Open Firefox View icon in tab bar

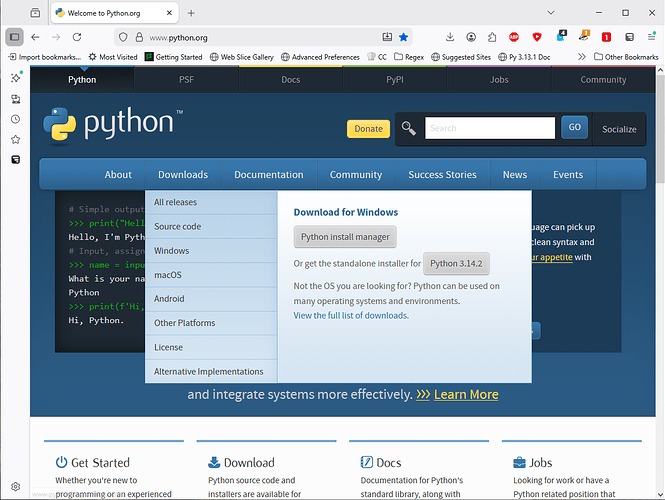[36, 13]
